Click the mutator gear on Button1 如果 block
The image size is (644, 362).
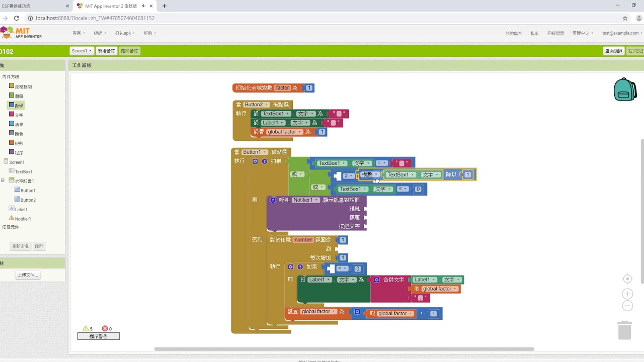click(x=255, y=161)
